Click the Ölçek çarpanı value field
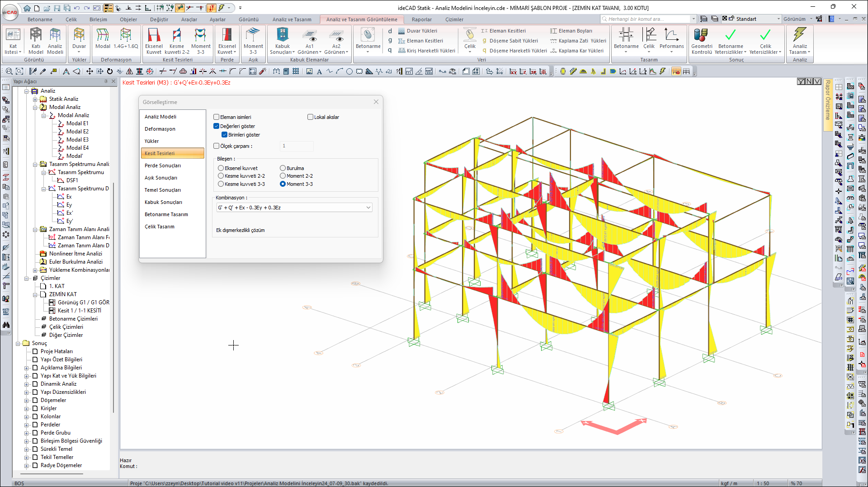Viewport: 868px width, 487px height. click(296, 146)
